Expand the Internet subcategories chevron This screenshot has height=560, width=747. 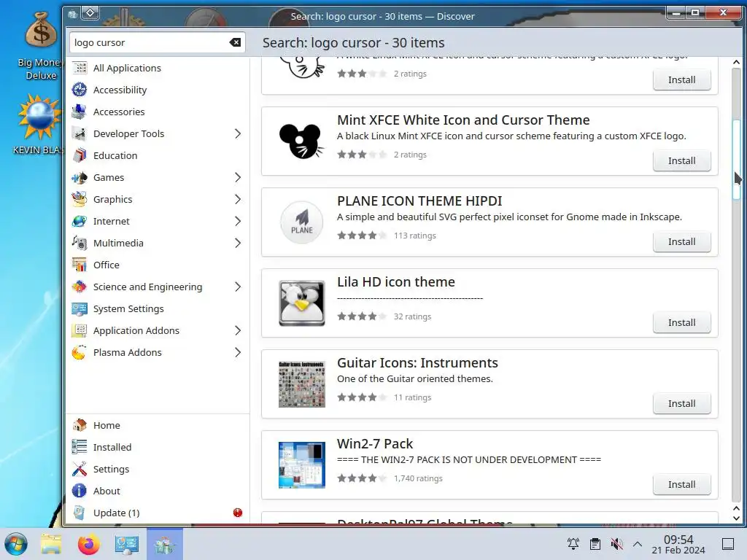pos(238,222)
